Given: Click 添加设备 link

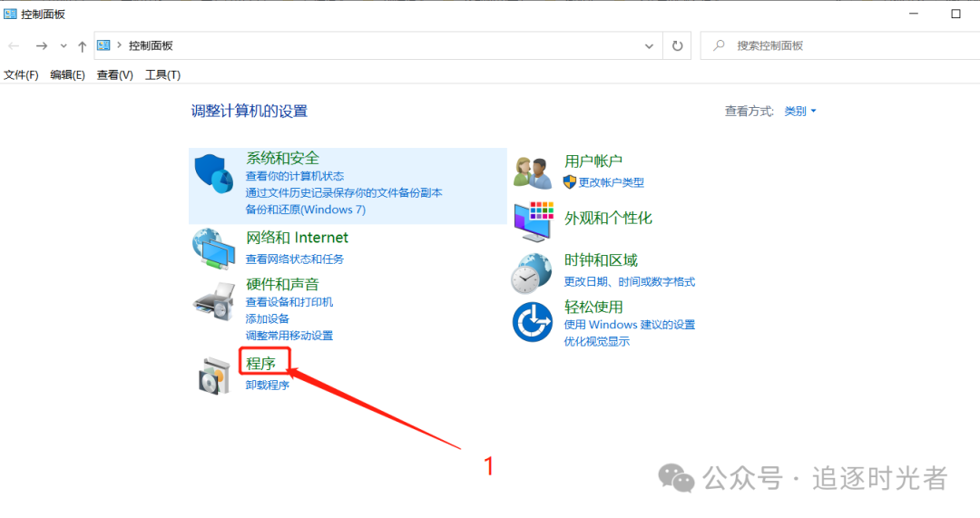Looking at the screenshot, I should point(268,318).
